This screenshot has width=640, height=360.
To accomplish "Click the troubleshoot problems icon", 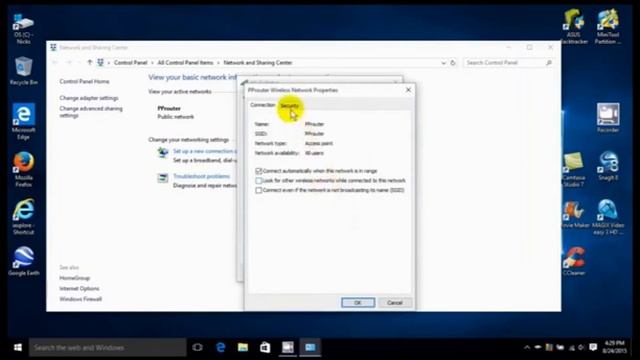I will click(x=163, y=178).
